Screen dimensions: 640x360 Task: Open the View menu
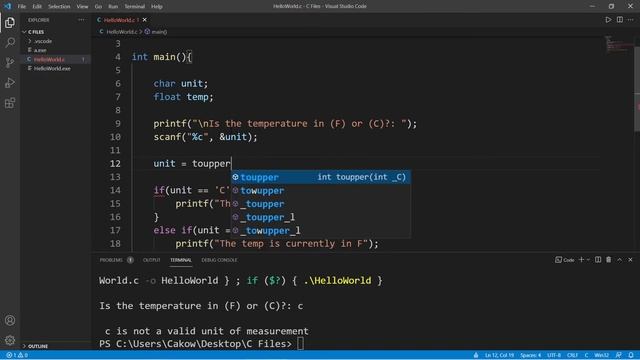point(82,7)
